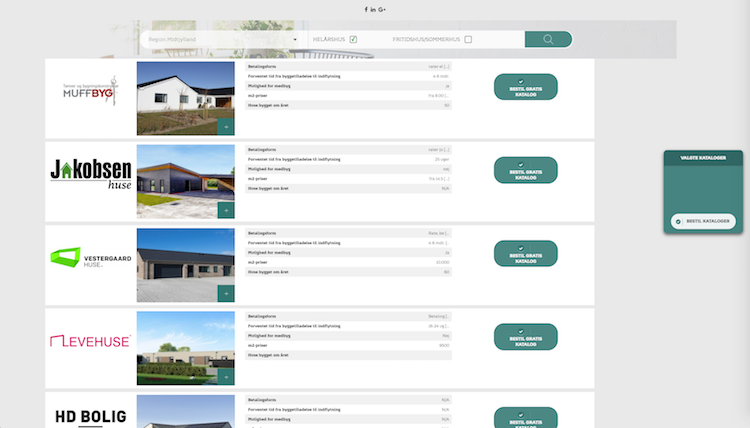Click the Levehuse logo

point(91,342)
